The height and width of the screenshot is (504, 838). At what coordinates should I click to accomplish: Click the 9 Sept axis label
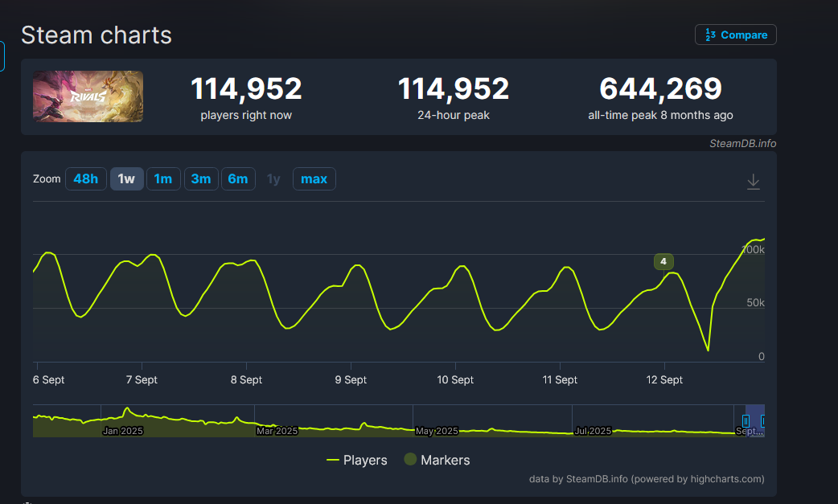coord(351,379)
